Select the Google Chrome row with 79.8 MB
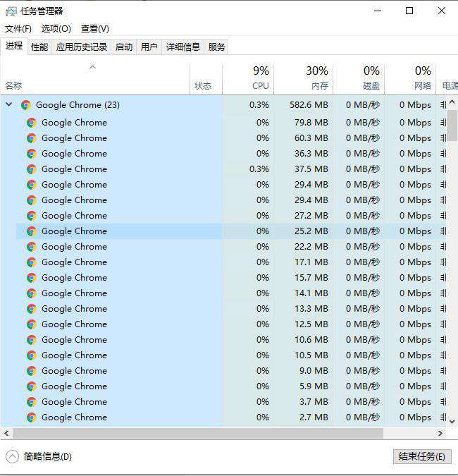 [223, 123]
